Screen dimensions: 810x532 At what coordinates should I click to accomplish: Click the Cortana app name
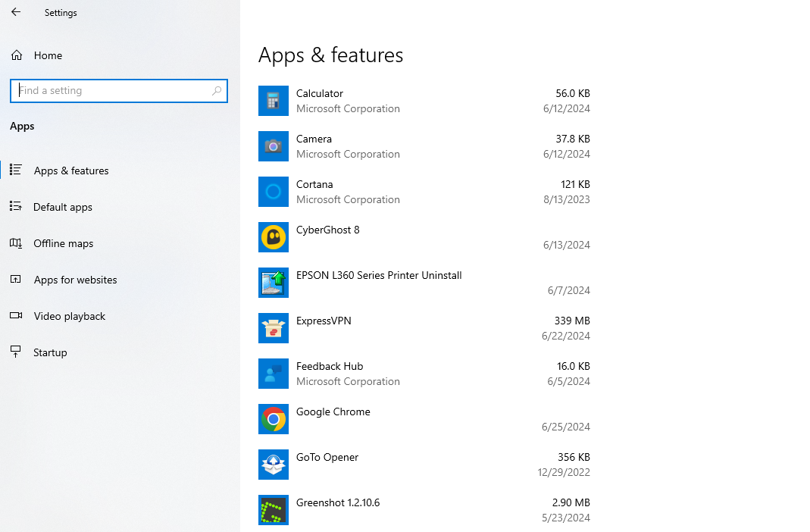[x=314, y=184]
